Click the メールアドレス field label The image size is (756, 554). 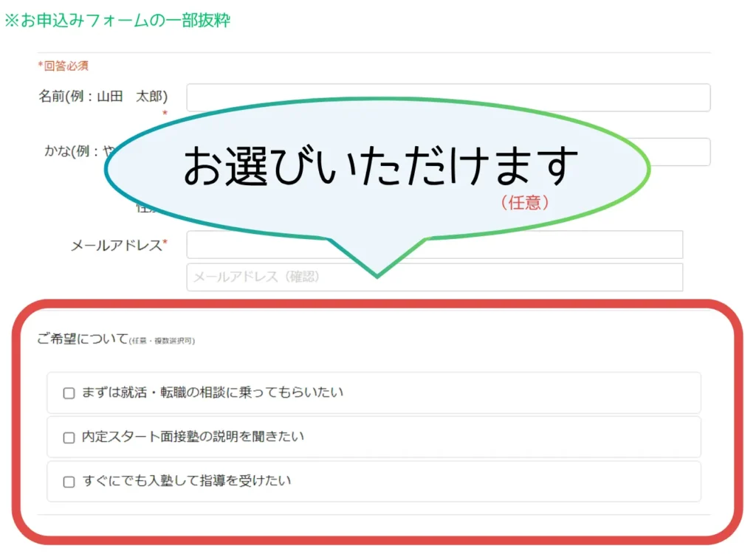point(116,246)
